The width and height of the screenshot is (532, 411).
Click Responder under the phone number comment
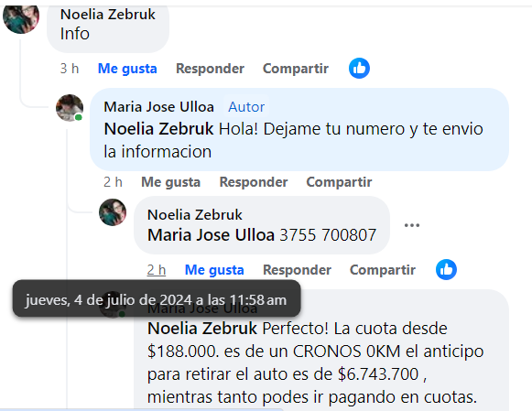tap(297, 270)
